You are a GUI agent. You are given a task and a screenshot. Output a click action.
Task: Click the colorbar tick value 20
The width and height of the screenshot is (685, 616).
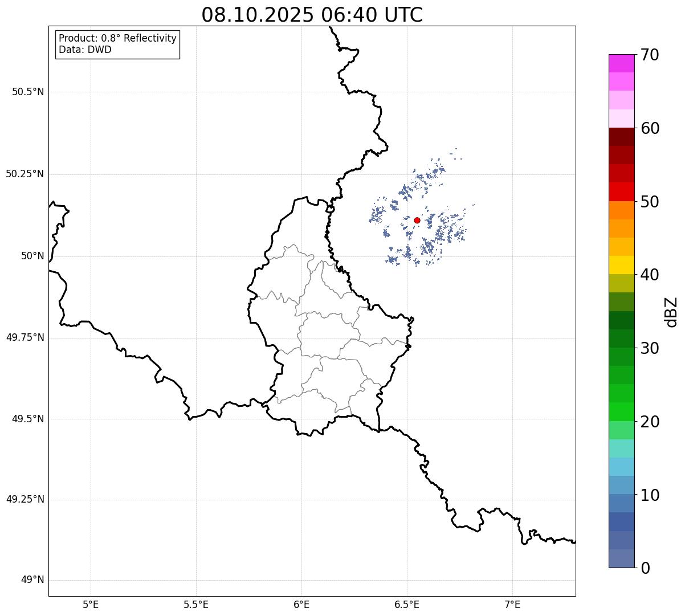coord(650,422)
